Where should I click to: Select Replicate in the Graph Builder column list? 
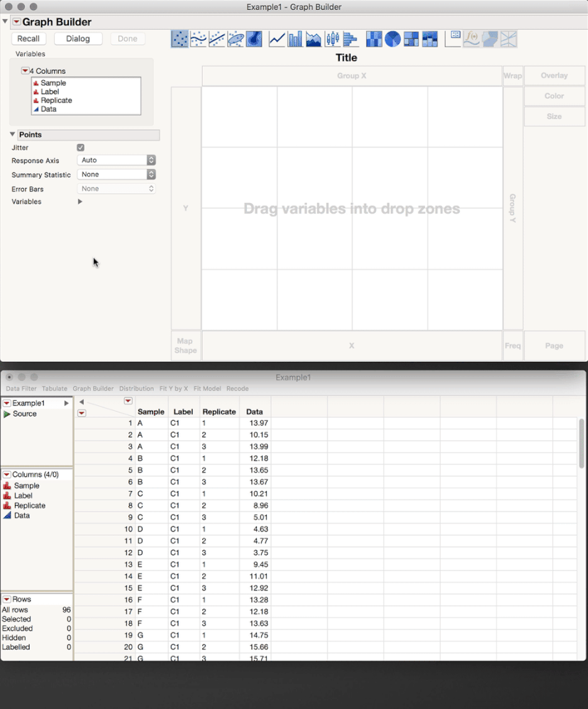coord(56,100)
